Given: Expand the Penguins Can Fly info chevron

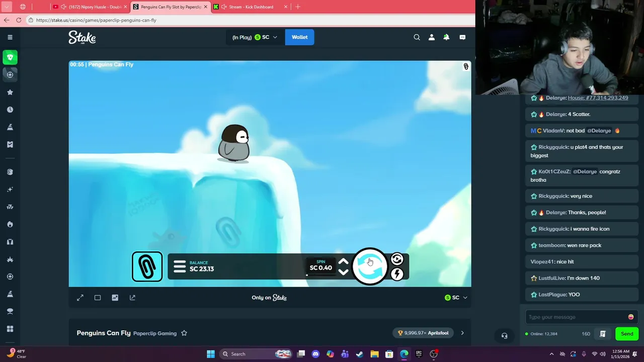Looking at the screenshot, I should 462,333.
